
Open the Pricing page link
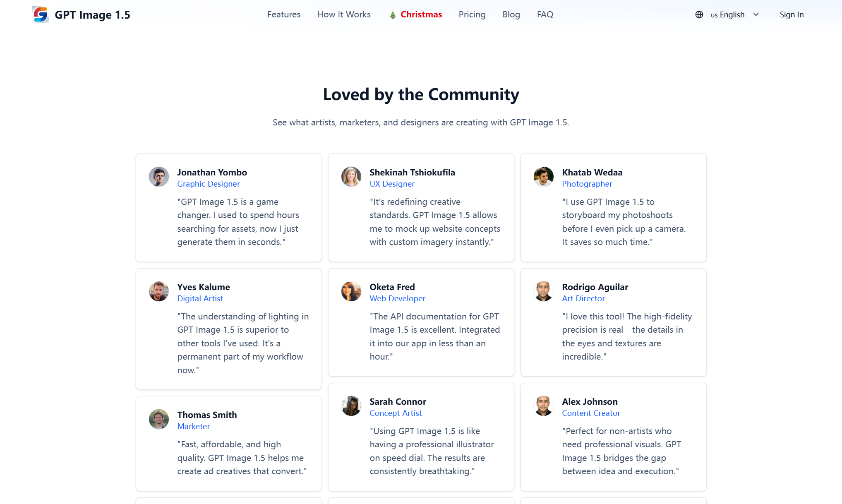tap(472, 14)
